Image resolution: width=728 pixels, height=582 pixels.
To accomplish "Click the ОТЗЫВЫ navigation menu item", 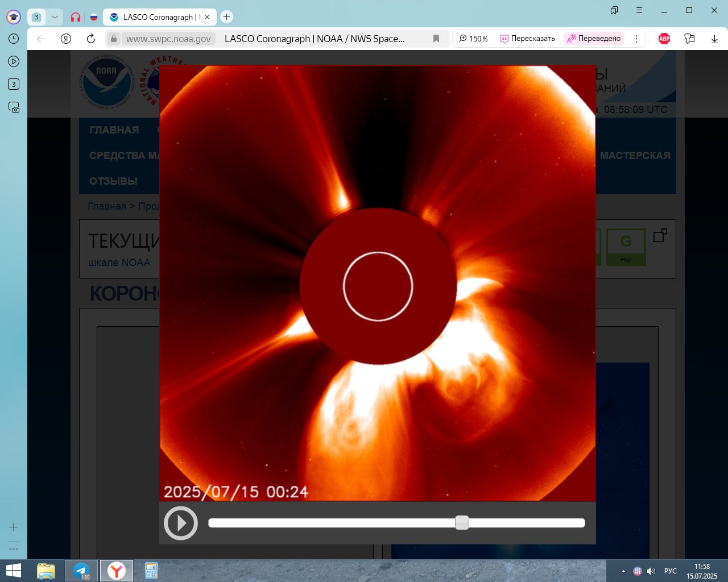I will 113,181.
